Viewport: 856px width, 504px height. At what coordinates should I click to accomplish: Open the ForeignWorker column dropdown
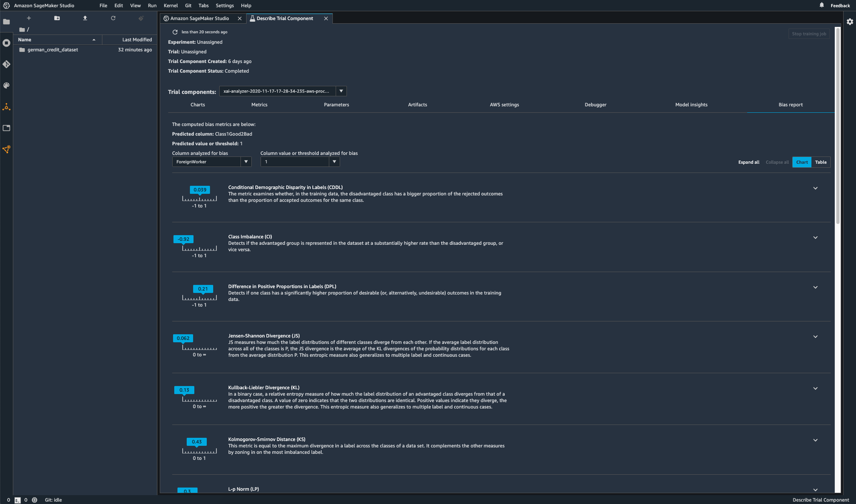click(x=245, y=162)
